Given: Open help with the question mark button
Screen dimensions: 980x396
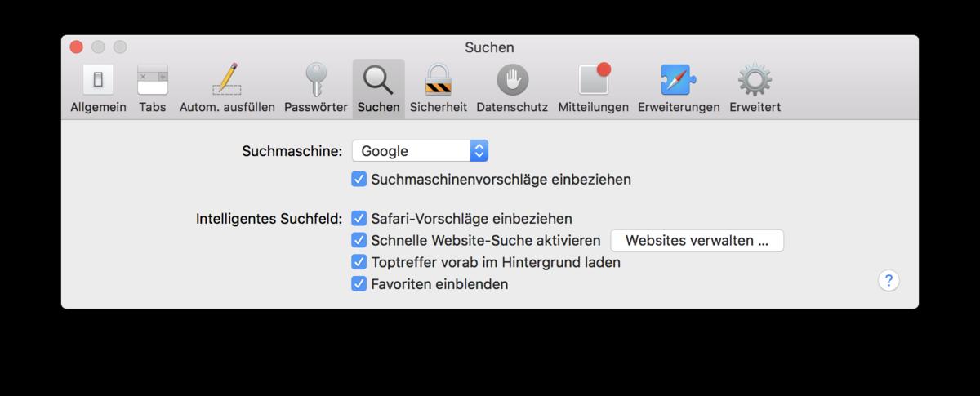Looking at the screenshot, I should (x=889, y=281).
